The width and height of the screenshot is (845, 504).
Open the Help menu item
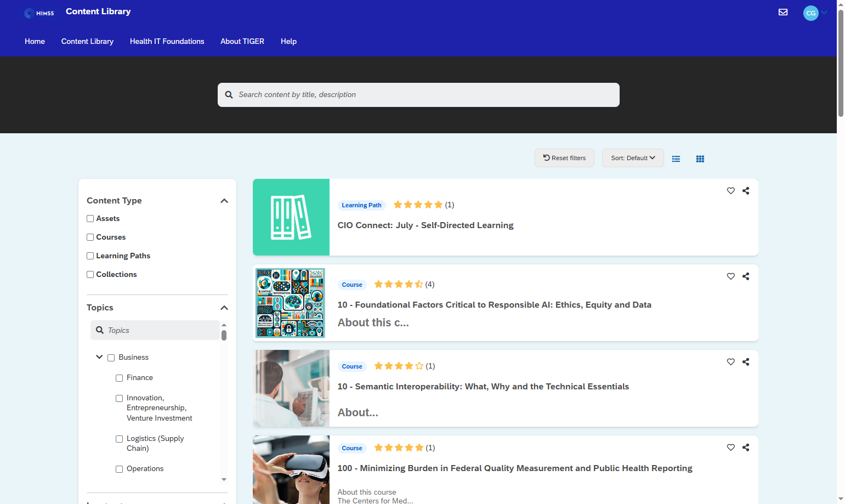(288, 42)
